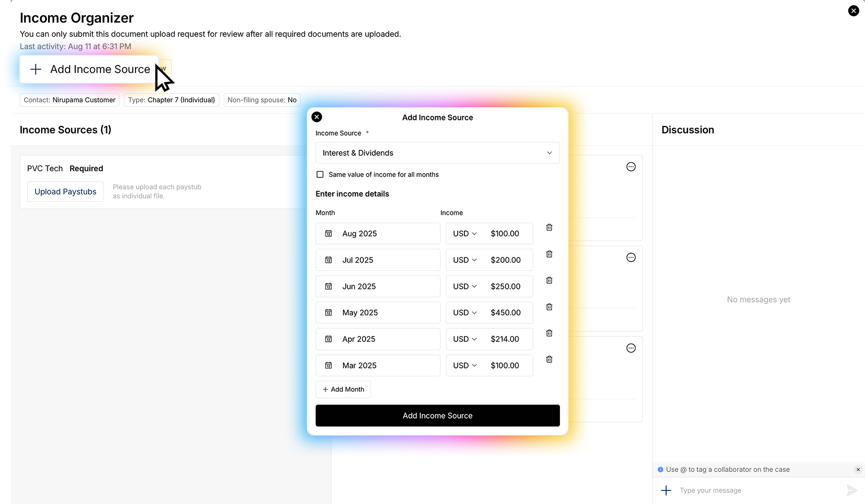This screenshot has width=865, height=504.
Task: Remove the Jun 2025 income entry
Action: 549,280
